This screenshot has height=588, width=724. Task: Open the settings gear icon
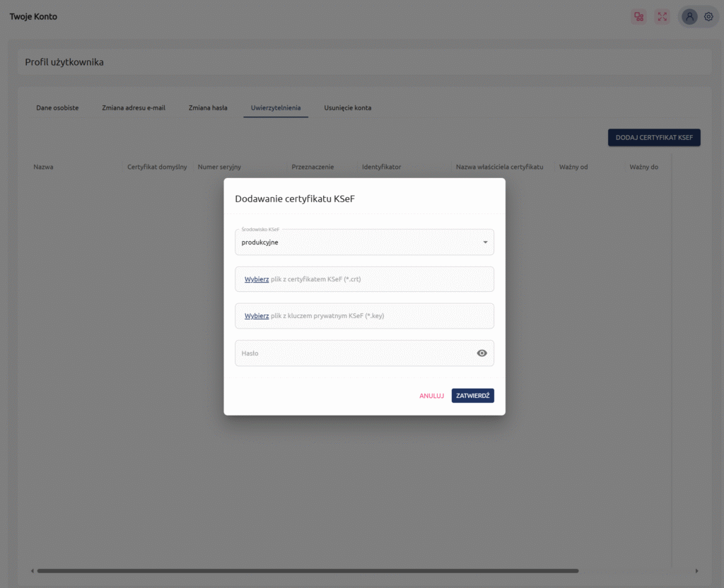pos(708,17)
